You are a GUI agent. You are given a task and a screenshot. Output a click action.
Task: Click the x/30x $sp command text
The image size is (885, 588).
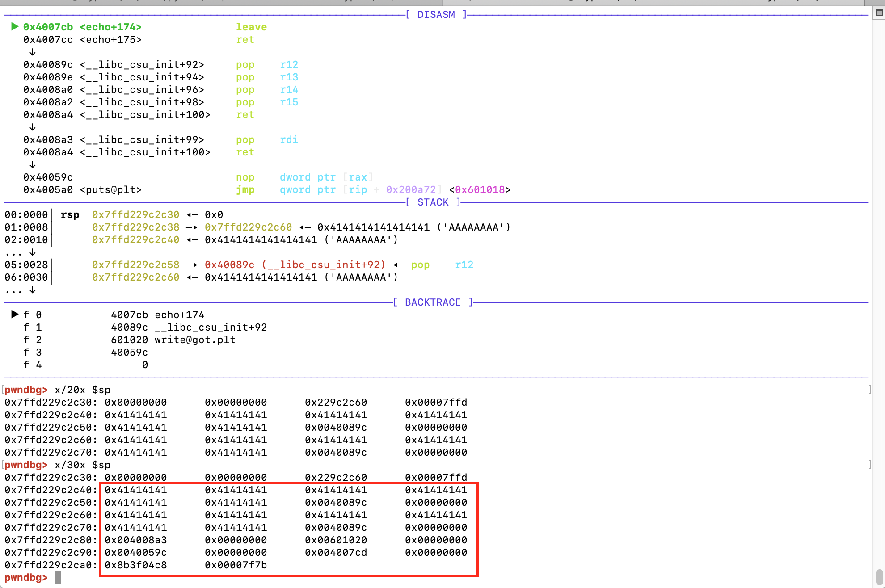point(82,465)
